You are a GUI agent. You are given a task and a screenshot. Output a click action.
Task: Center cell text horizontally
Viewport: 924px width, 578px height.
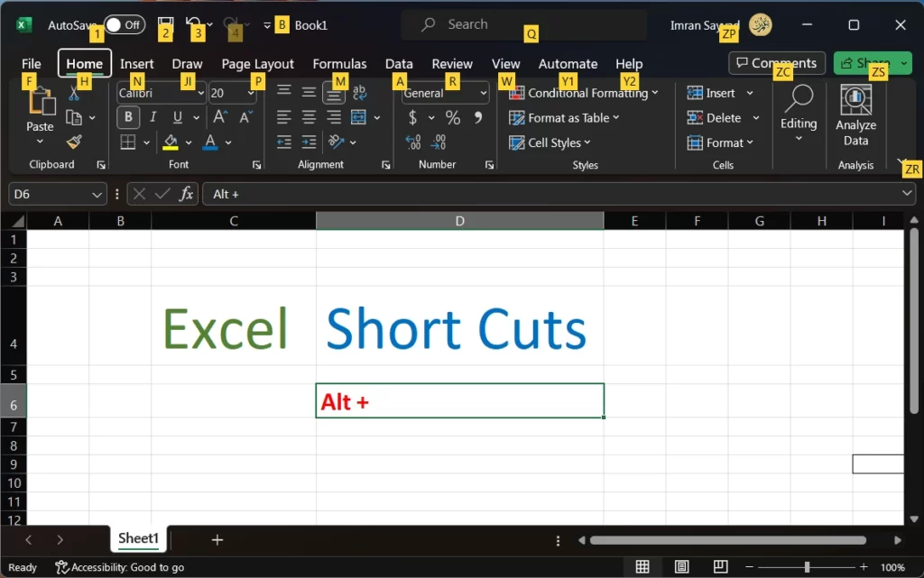coord(309,117)
